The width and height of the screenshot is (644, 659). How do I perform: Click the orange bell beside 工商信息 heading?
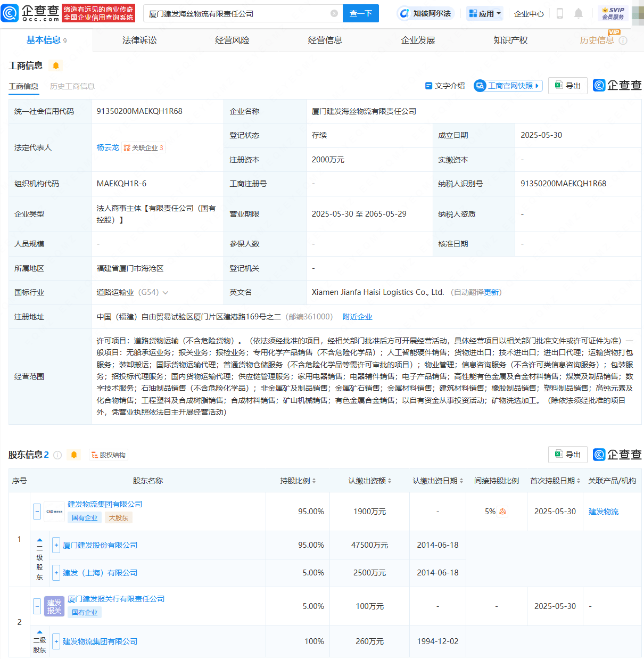coord(56,65)
